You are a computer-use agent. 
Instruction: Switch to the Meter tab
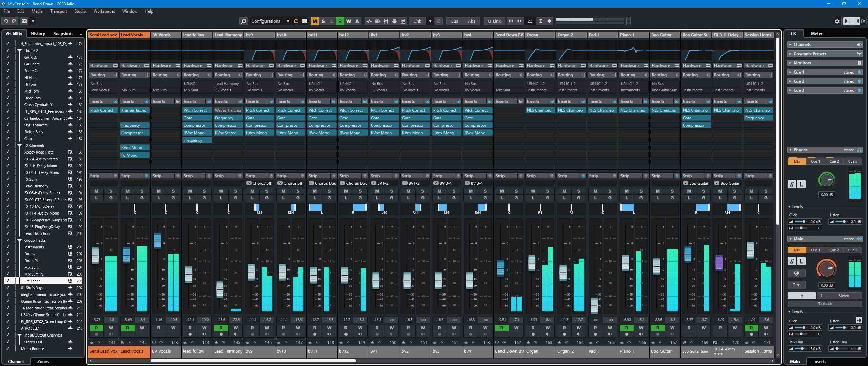click(x=816, y=34)
